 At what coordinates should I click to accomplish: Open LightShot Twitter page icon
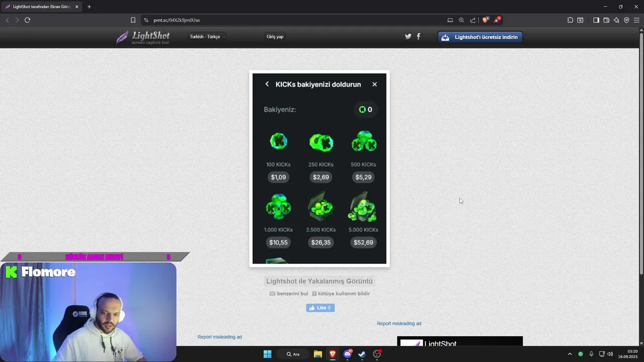408,36
